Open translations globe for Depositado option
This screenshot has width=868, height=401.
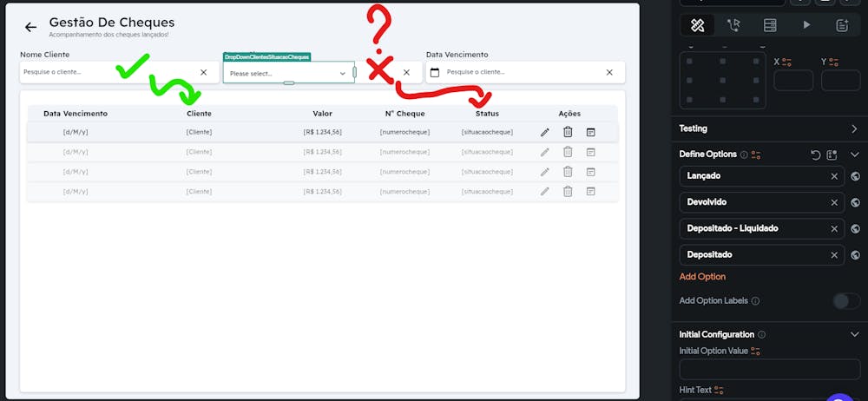pyautogui.click(x=855, y=255)
